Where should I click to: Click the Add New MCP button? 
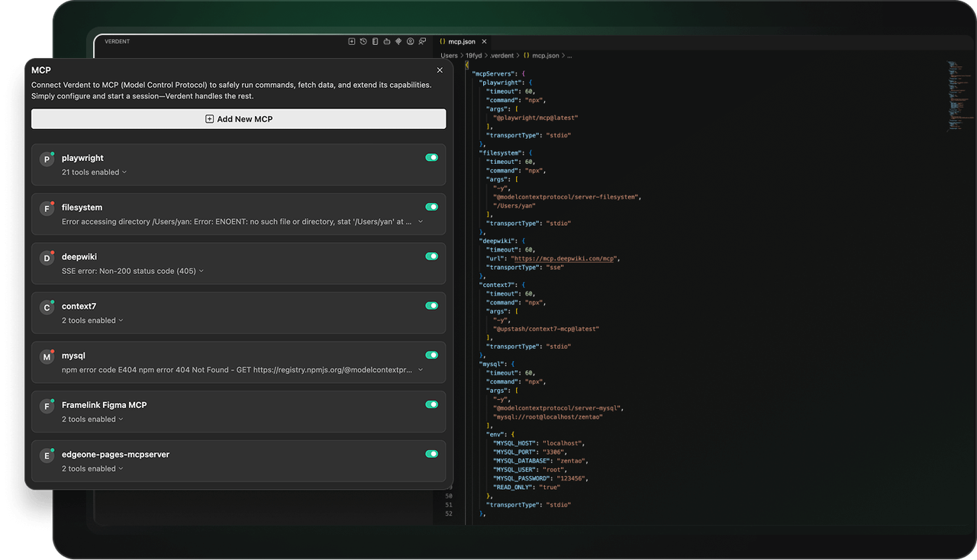238,118
